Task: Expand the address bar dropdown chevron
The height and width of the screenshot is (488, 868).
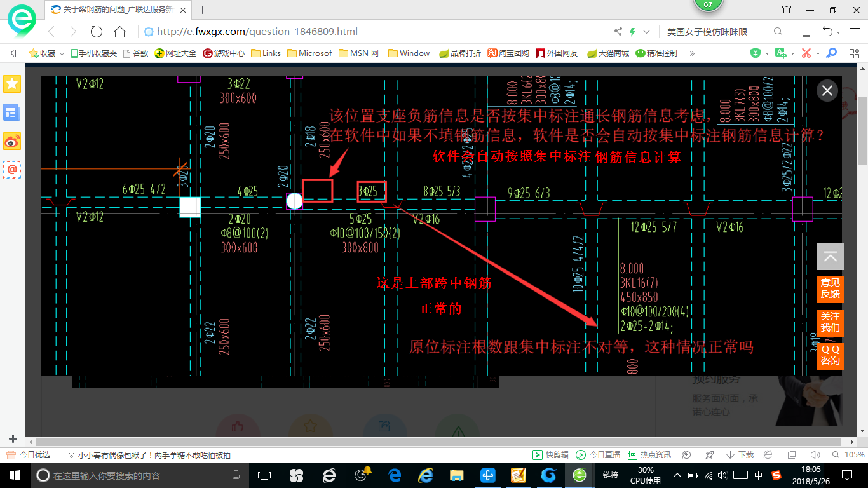Action: click(x=647, y=32)
